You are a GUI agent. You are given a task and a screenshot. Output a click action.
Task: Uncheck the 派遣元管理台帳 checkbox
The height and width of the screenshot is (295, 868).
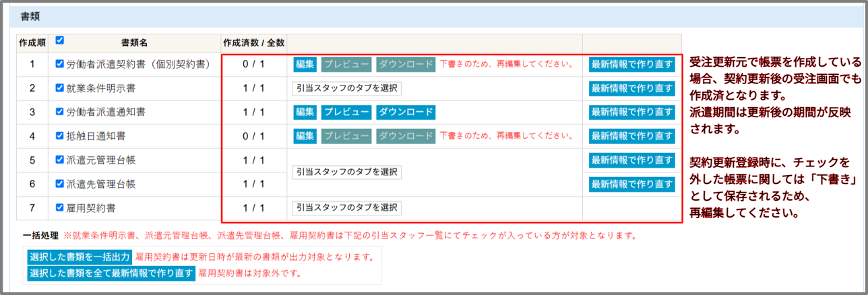pos(60,160)
